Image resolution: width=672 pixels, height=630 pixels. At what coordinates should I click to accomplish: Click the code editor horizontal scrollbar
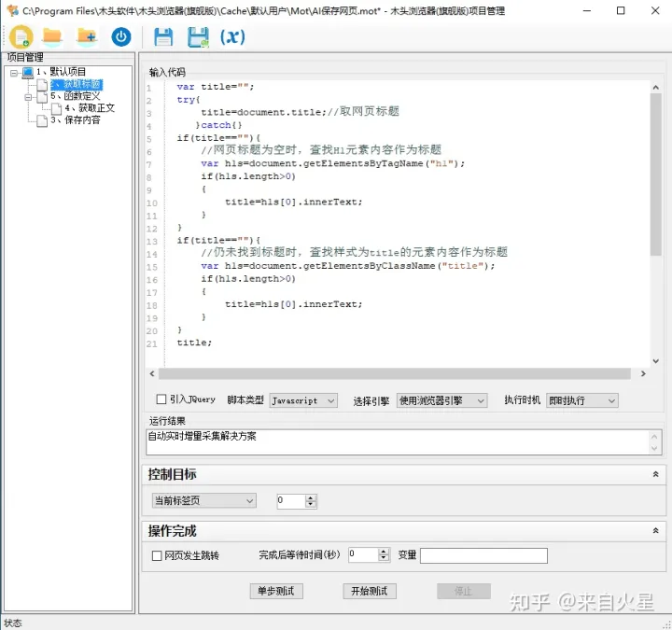[392, 373]
